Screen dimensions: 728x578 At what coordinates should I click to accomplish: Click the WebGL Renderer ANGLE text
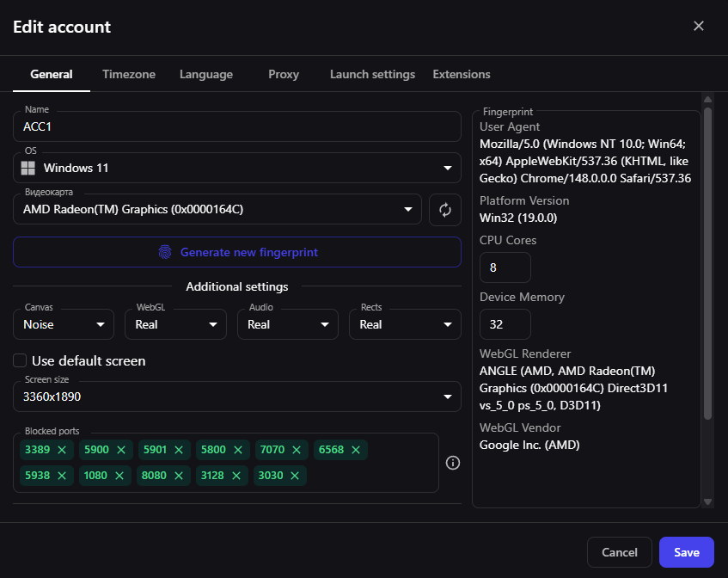coord(573,388)
